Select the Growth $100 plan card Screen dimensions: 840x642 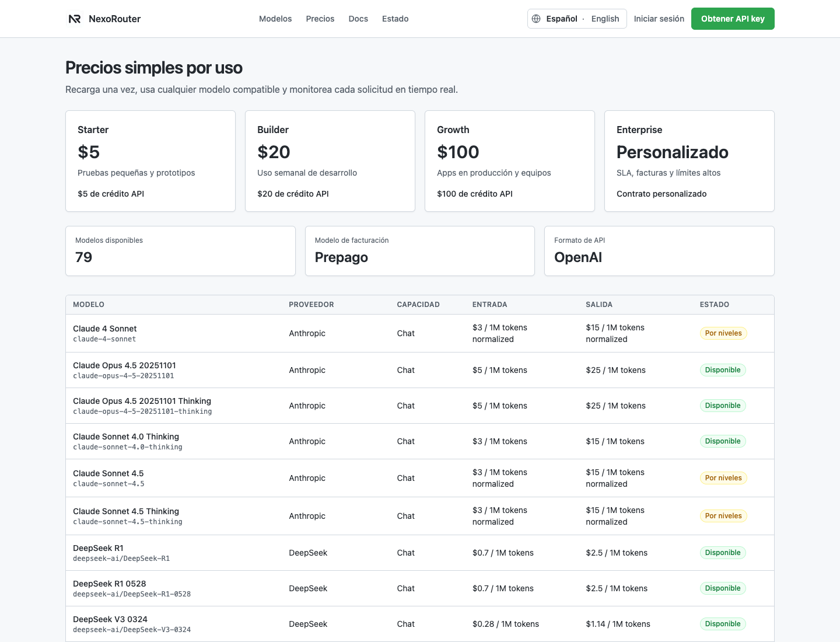point(510,161)
